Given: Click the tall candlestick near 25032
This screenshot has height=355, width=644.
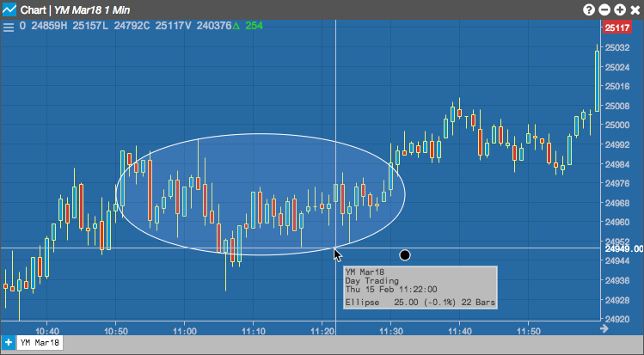Looking at the screenshot, I should 598,79.
